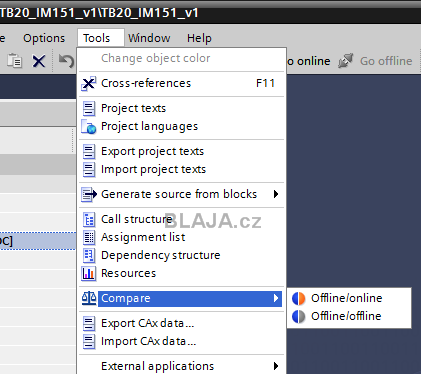Click the Undo arrow in toolbar
Screen dimensions: 421x374
[x=66, y=61]
